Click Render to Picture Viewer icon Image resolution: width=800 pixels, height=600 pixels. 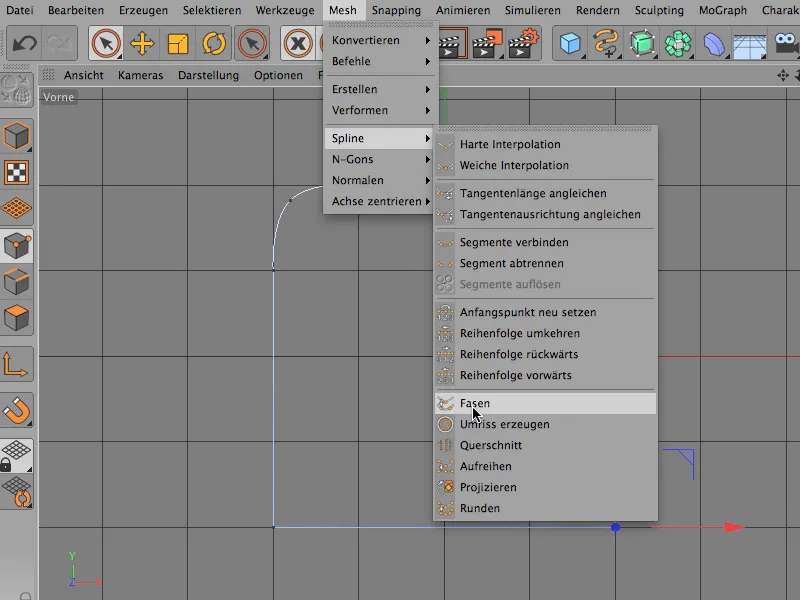click(x=487, y=43)
